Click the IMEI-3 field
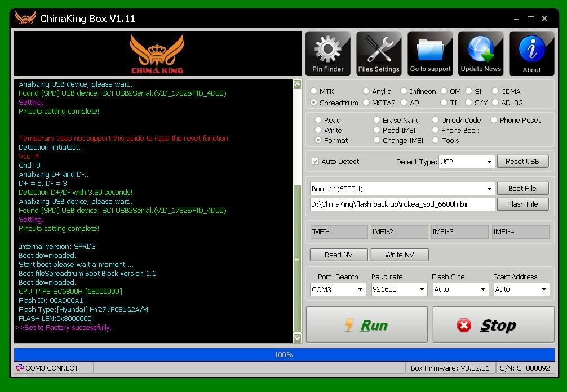This screenshot has width=567, height=392. pos(459,231)
